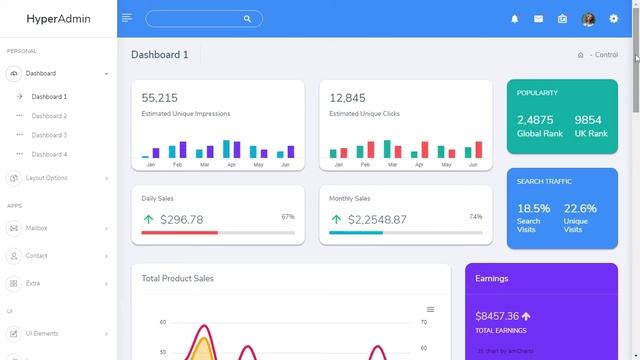
Task: Open the mail envelope icon in header
Action: [x=538, y=19]
